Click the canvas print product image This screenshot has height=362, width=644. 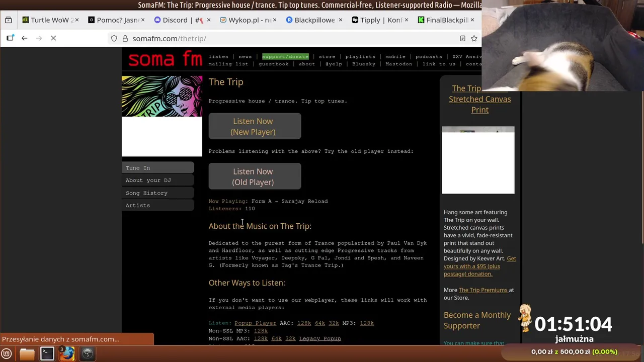478,160
